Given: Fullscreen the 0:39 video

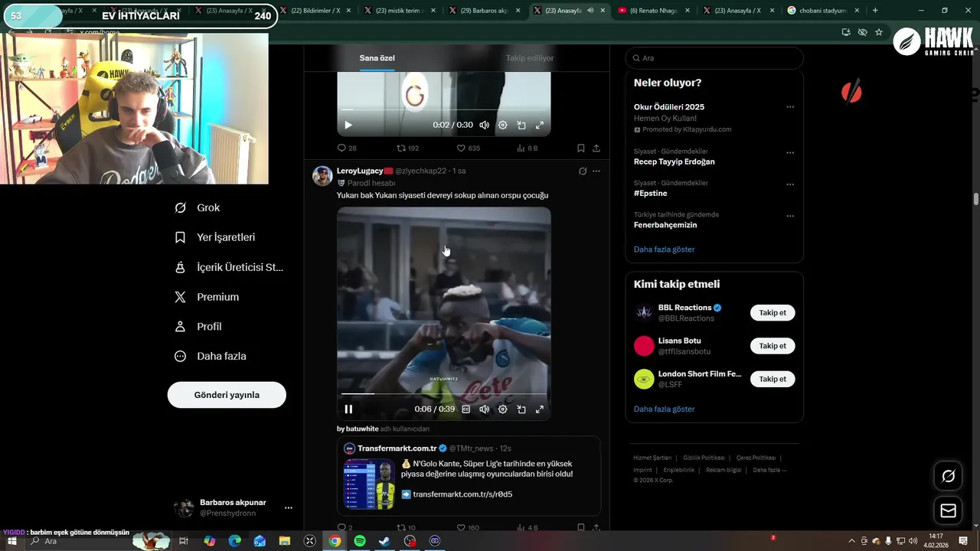Looking at the screenshot, I should [x=540, y=409].
